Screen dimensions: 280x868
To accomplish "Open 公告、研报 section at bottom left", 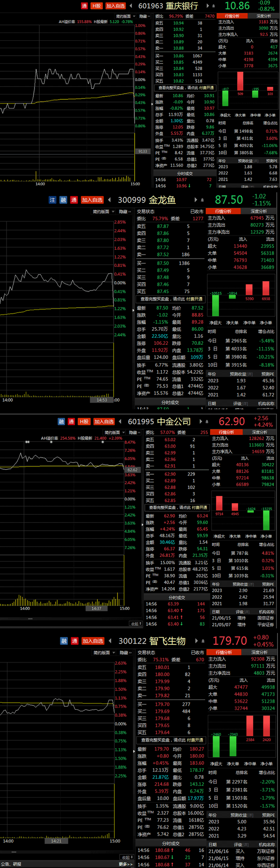I will (11, 864).
